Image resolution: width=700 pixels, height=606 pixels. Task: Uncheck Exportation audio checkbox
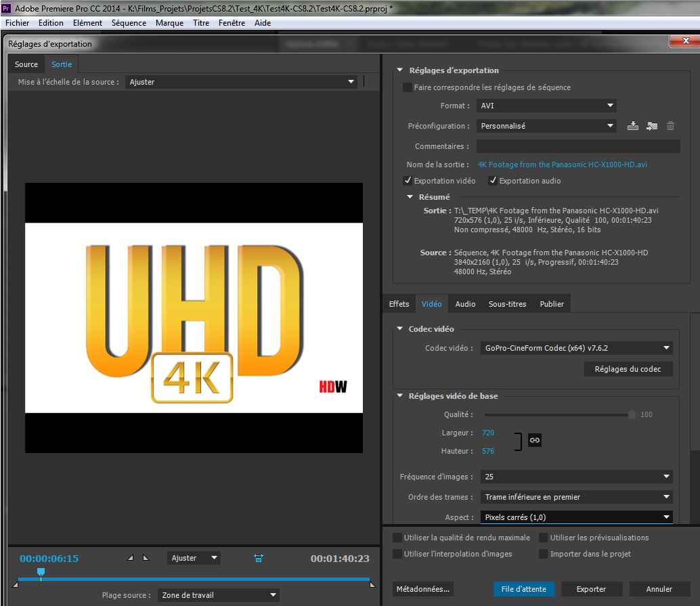pos(493,180)
